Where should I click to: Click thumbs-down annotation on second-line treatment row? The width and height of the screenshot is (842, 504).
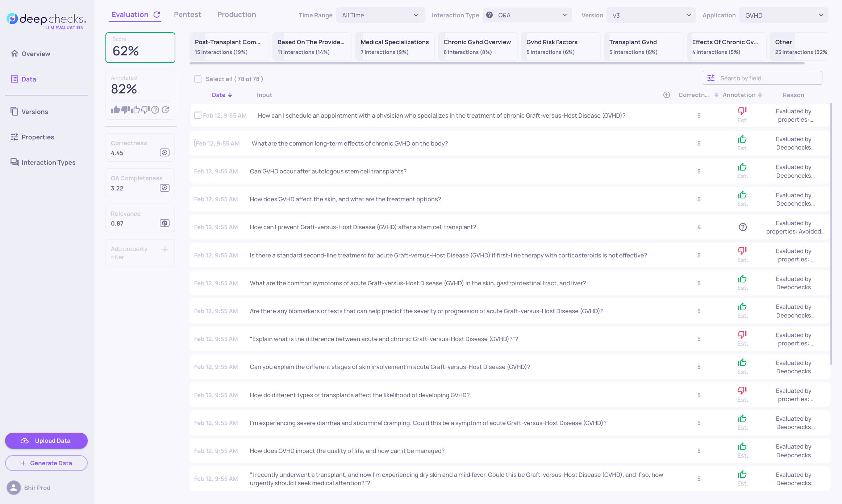point(742,251)
